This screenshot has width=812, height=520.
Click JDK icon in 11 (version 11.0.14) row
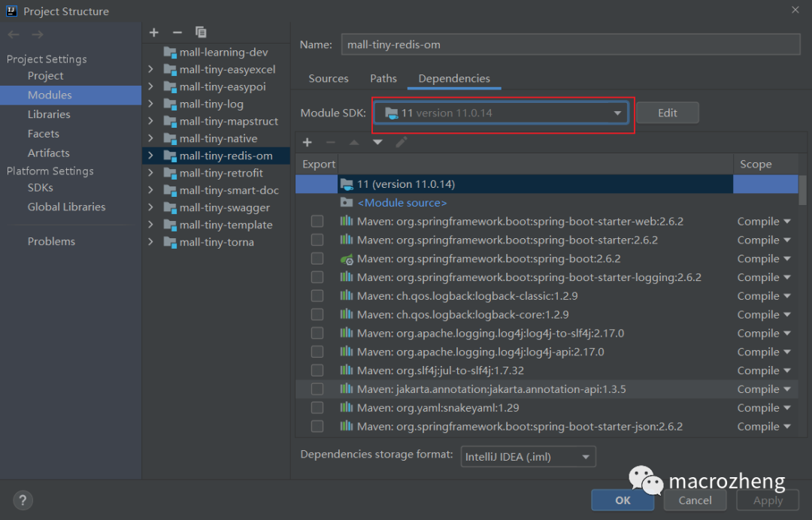(347, 183)
